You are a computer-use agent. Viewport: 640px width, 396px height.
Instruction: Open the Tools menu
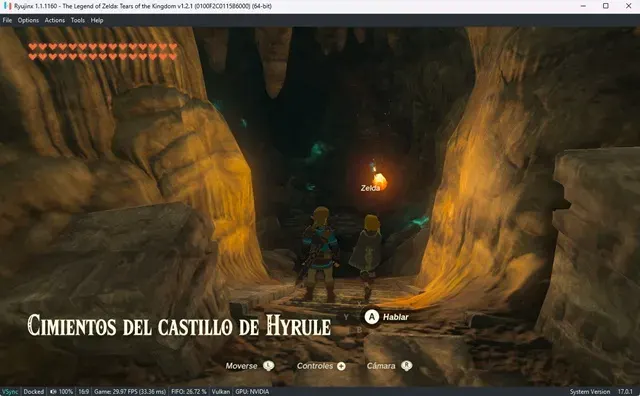coord(78,20)
